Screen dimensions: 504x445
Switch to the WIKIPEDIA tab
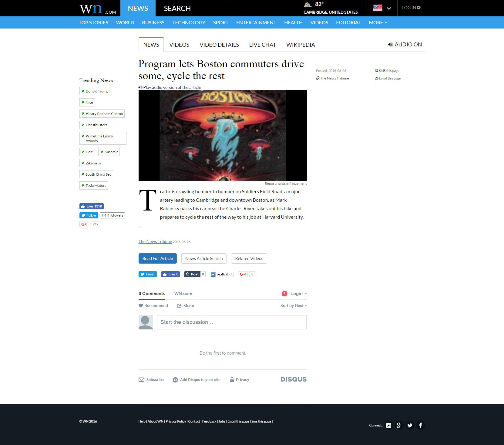[x=301, y=45]
